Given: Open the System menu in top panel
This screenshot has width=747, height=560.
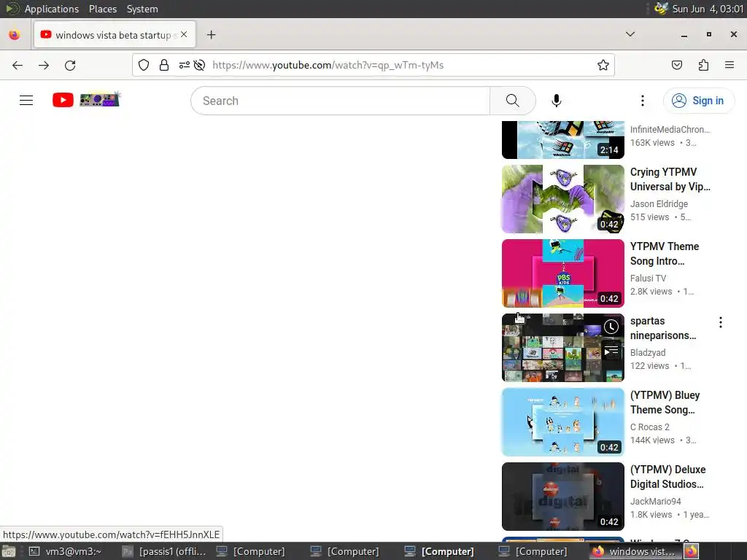Looking at the screenshot, I should [142, 9].
